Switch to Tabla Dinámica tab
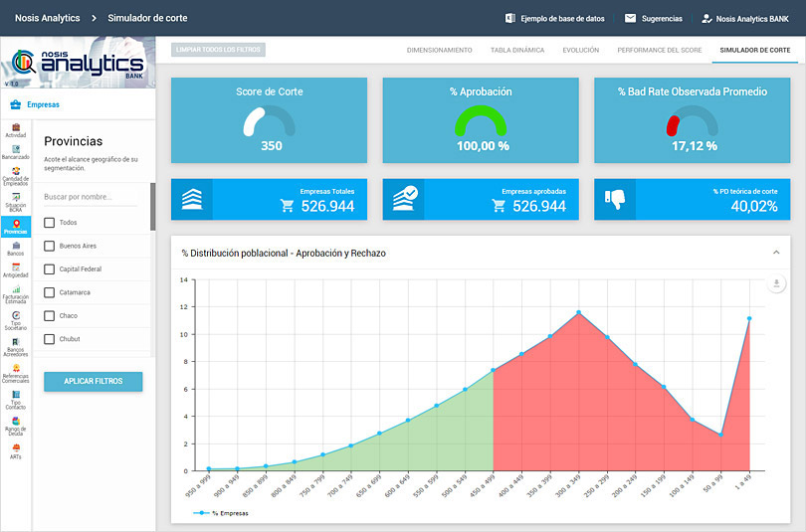 (517, 50)
